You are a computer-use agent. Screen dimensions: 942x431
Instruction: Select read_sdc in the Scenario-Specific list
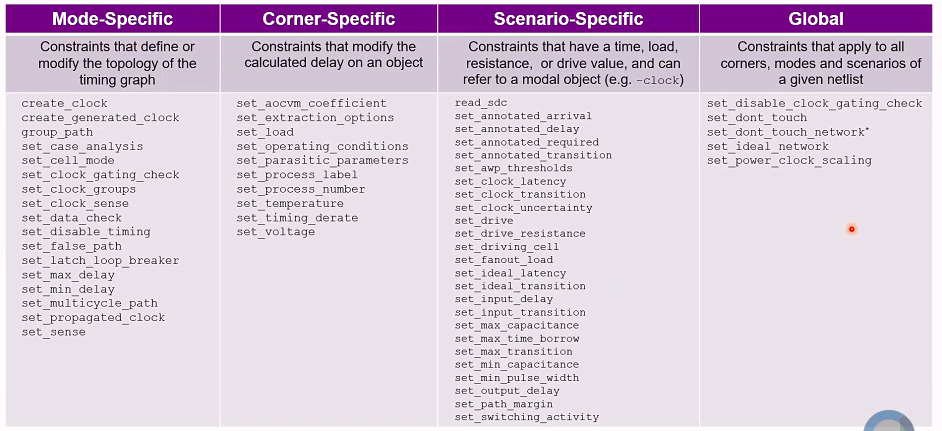[481, 103]
